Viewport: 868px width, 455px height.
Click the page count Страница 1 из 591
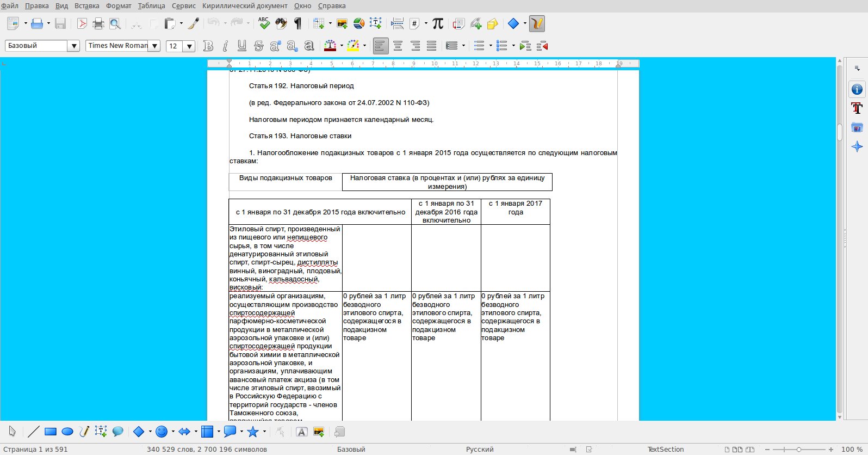(35, 450)
